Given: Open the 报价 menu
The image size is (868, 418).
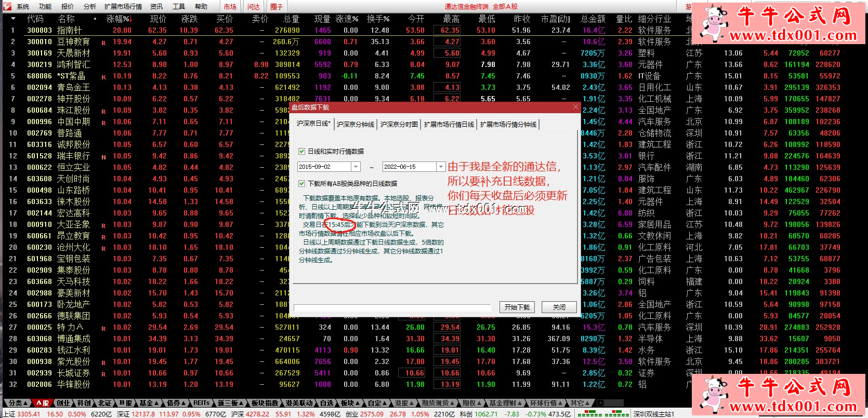Looking at the screenshot, I should coord(68,7).
